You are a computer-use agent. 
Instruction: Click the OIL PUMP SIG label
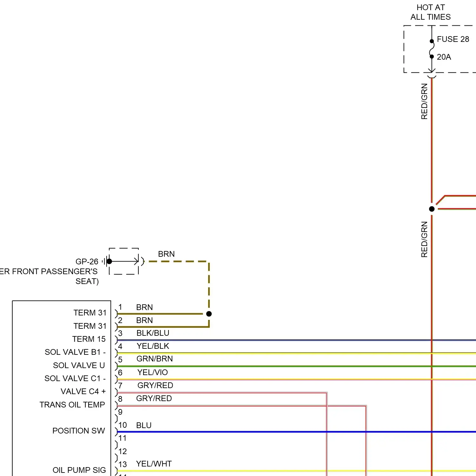coord(79,470)
